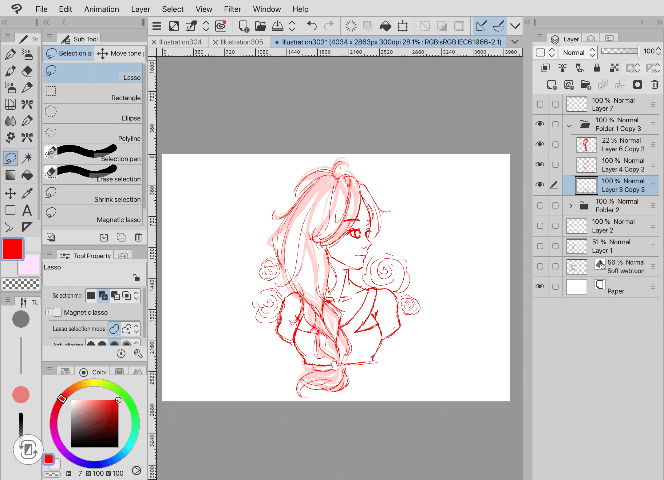This screenshot has width=664, height=480.
Task: Select the Shrink selection sub tool
Action: pos(93,194)
